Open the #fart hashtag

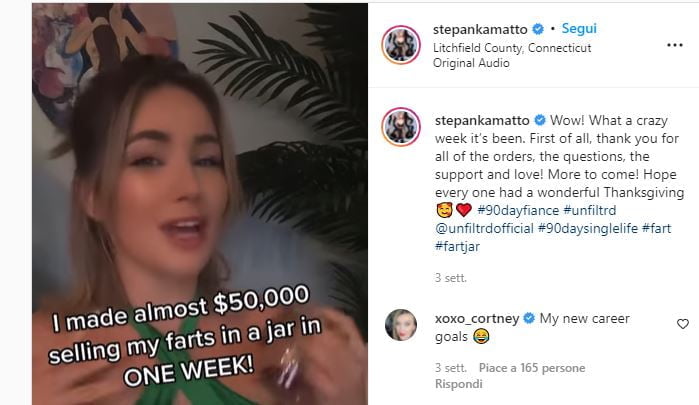coord(656,228)
